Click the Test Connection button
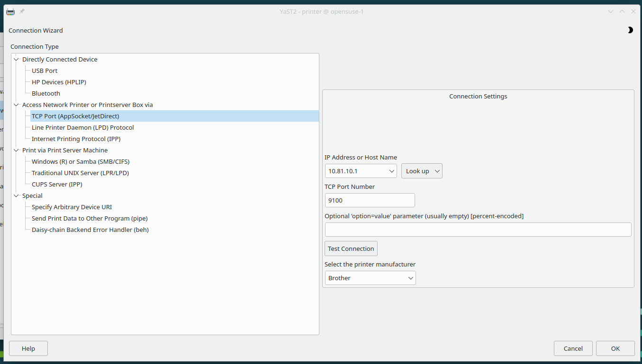Image resolution: width=642 pixels, height=364 pixels. [351, 249]
